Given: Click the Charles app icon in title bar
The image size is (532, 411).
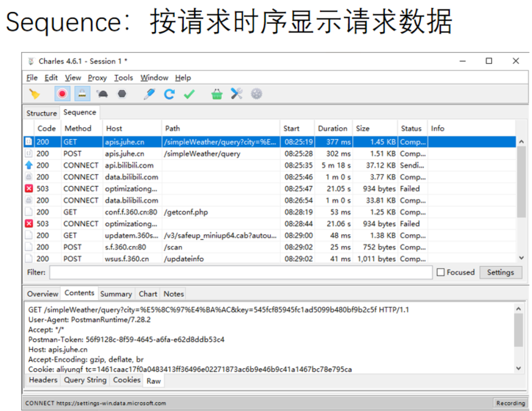Looking at the screenshot, I should tap(31, 61).
